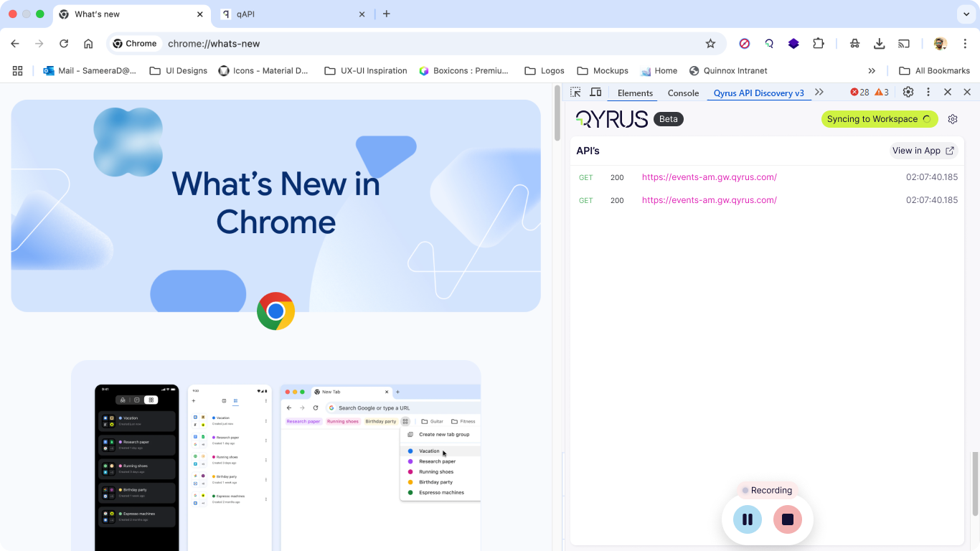Open the Chrome three-dot main menu
Screen dimensions: 980x551
click(965, 44)
